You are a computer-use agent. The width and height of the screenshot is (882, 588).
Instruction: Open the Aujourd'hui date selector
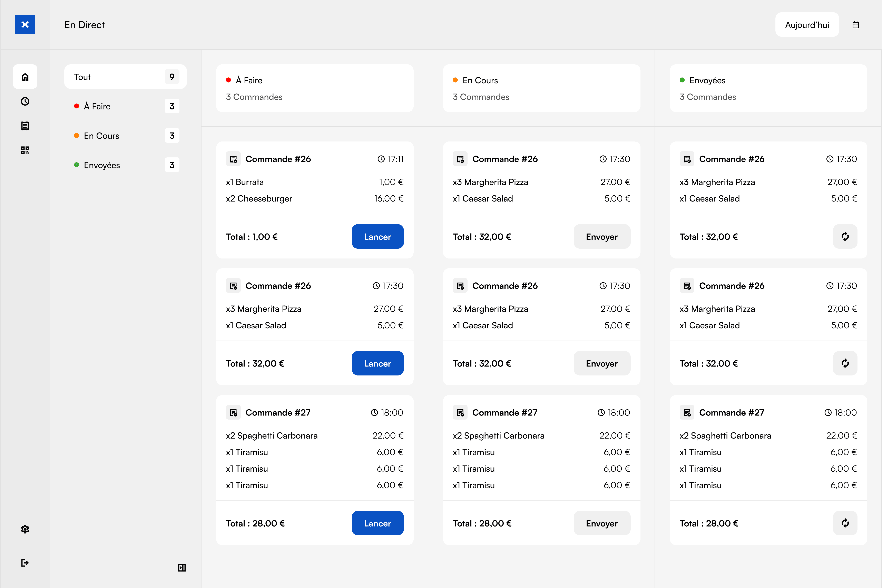point(807,25)
